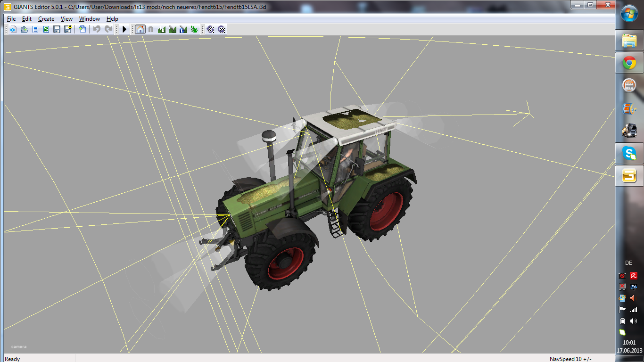Viewport: 644px width, 362px height.
Task: Select the terrain sculpt tool
Action: pyautogui.click(x=162, y=29)
